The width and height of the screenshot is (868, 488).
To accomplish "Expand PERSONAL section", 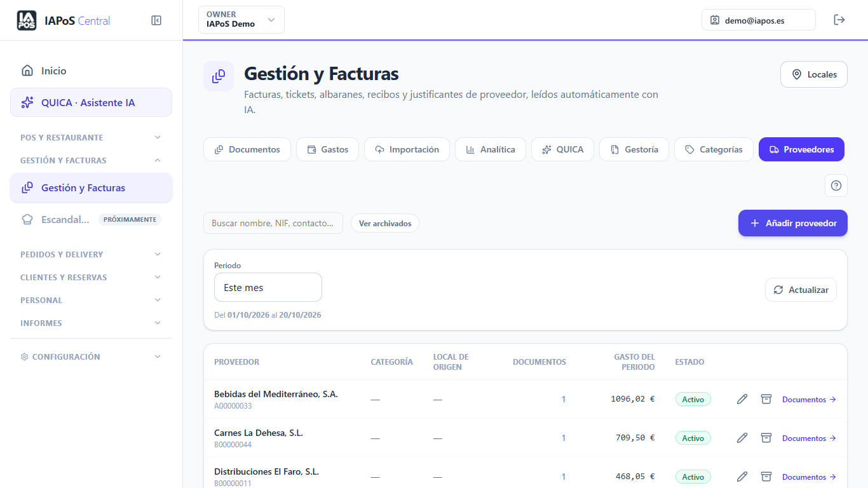I will pos(91,300).
